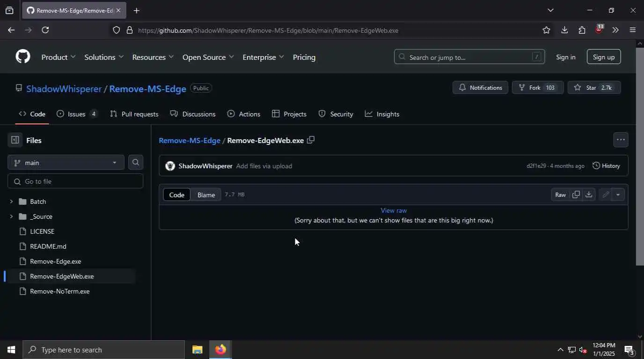Viewport: 644px width, 359px height.
Task: Open Firefox extensions puzzle icon
Action: [582, 30]
